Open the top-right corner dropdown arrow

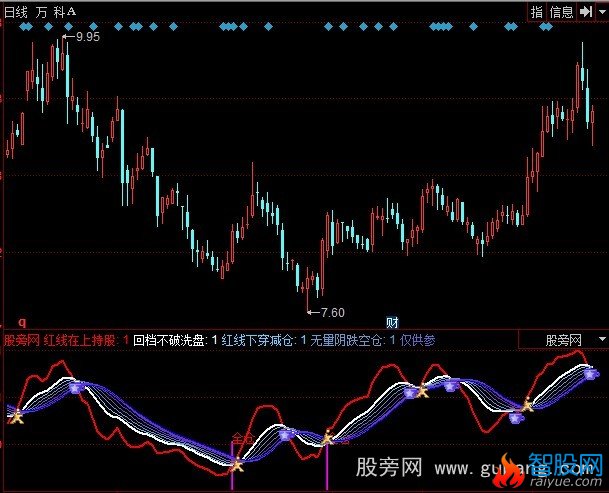point(602,12)
